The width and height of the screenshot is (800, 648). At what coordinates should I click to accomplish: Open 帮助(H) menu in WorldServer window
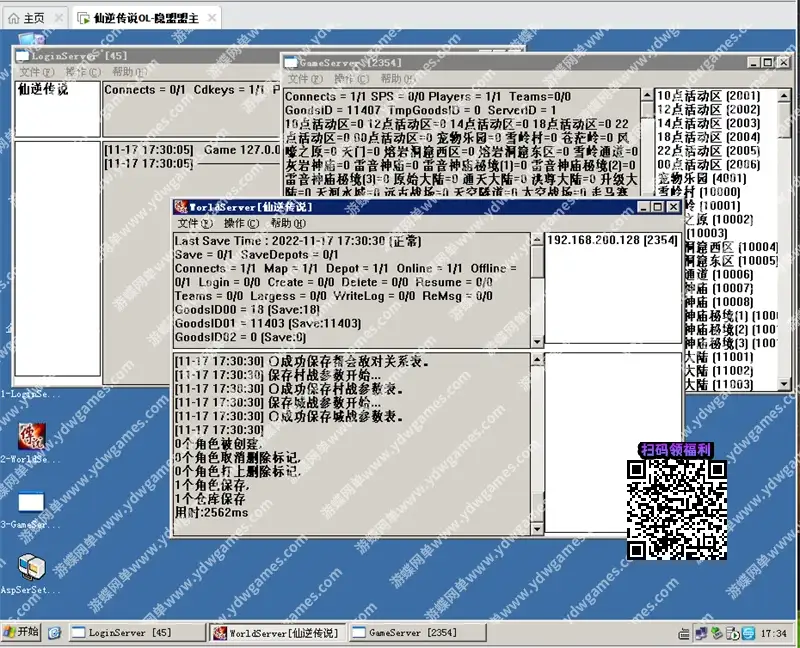[288, 223]
